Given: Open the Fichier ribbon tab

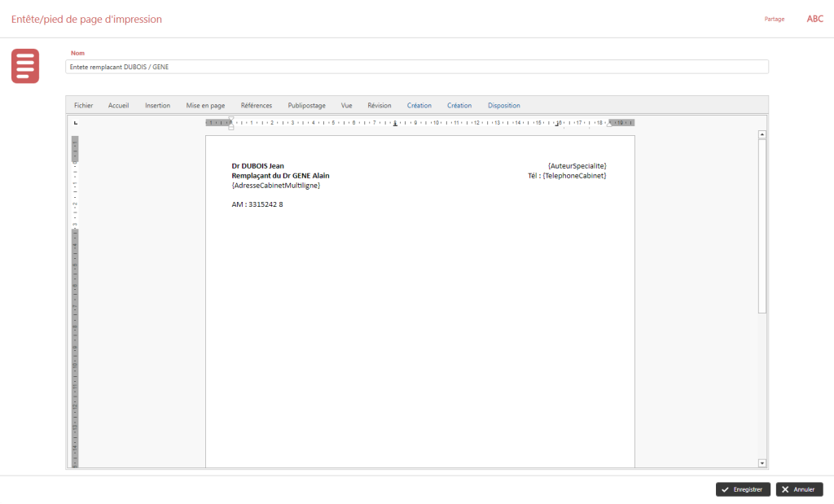Looking at the screenshot, I should (83, 105).
